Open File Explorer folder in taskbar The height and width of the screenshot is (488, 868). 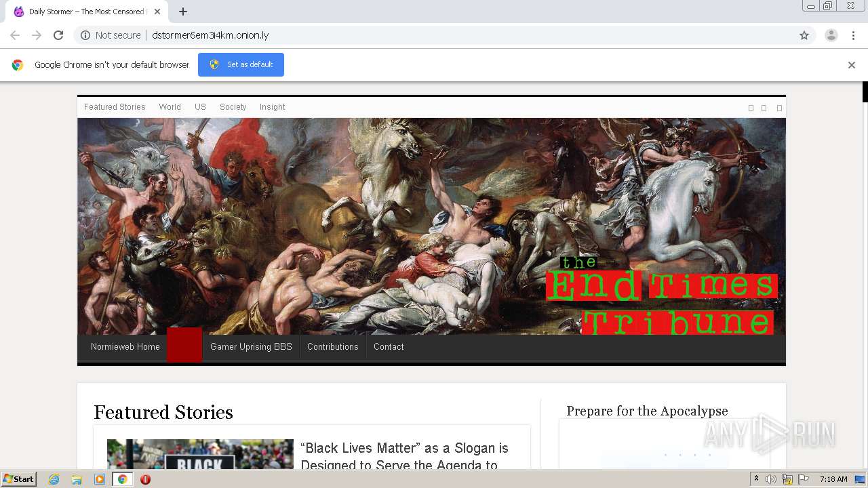(77, 479)
